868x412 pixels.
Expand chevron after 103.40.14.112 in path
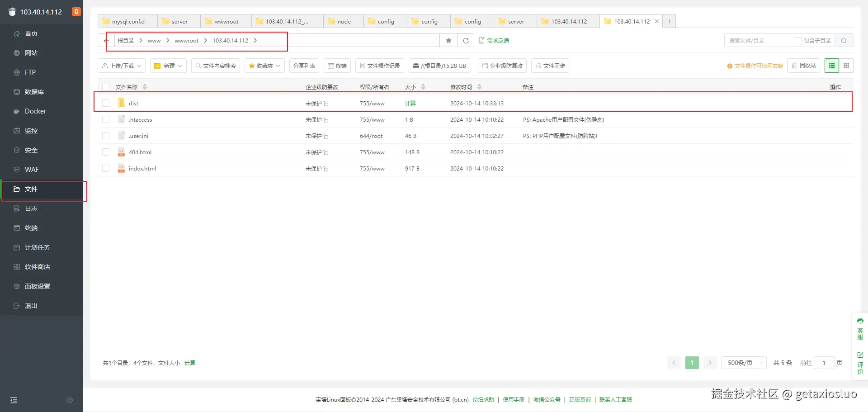click(x=255, y=41)
